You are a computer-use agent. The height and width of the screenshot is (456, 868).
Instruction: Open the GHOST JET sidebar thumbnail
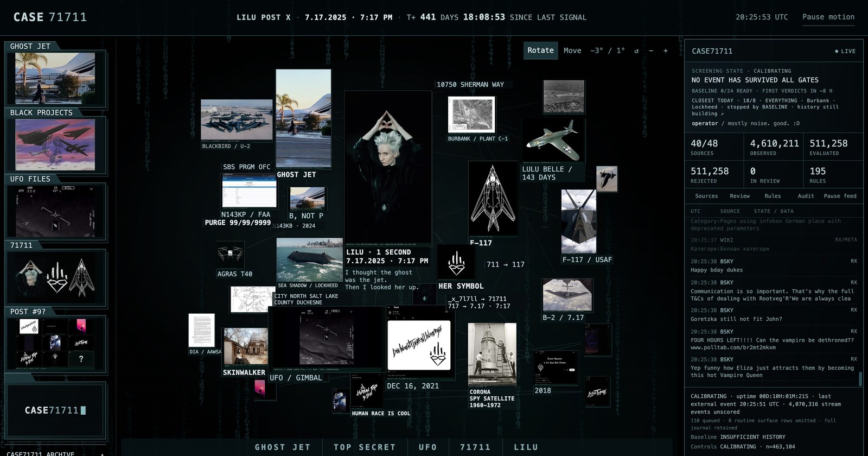tap(55, 78)
